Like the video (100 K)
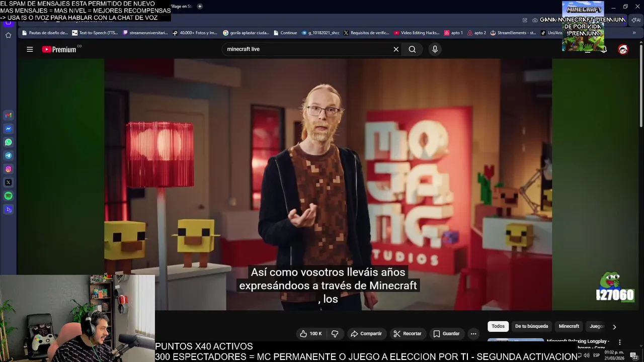 (x=311, y=333)
